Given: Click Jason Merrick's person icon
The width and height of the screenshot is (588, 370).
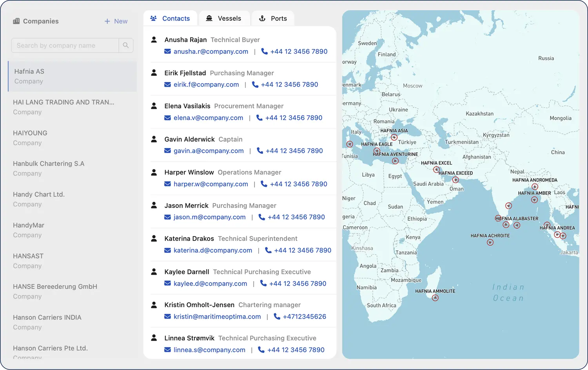Looking at the screenshot, I should click(154, 205).
